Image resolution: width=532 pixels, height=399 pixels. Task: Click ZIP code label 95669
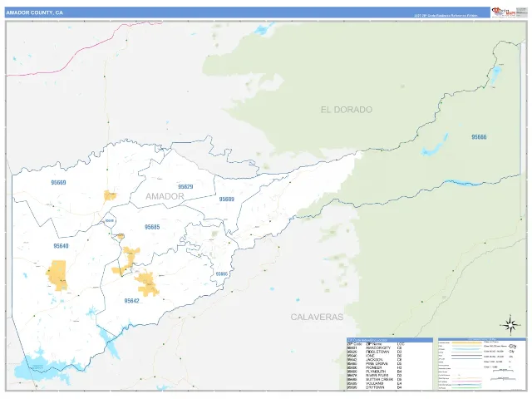click(58, 183)
